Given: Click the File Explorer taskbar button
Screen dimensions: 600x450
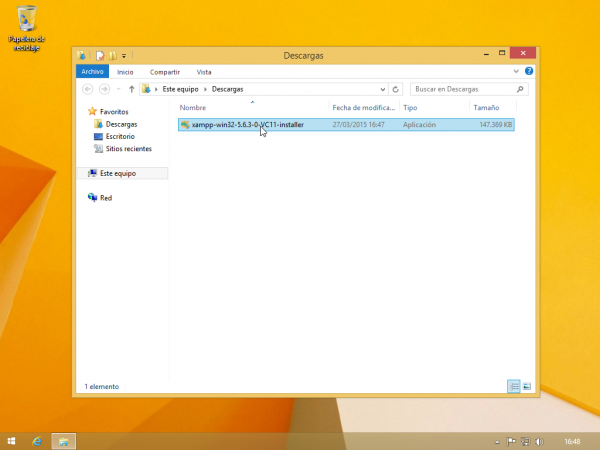Looking at the screenshot, I should tap(64, 441).
